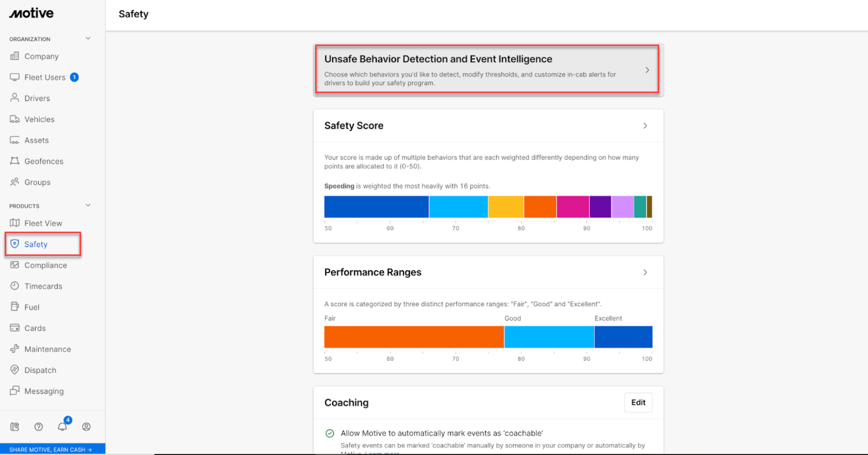Click the green coachable checkmark icon
This screenshot has height=455, width=868.
click(330, 433)
